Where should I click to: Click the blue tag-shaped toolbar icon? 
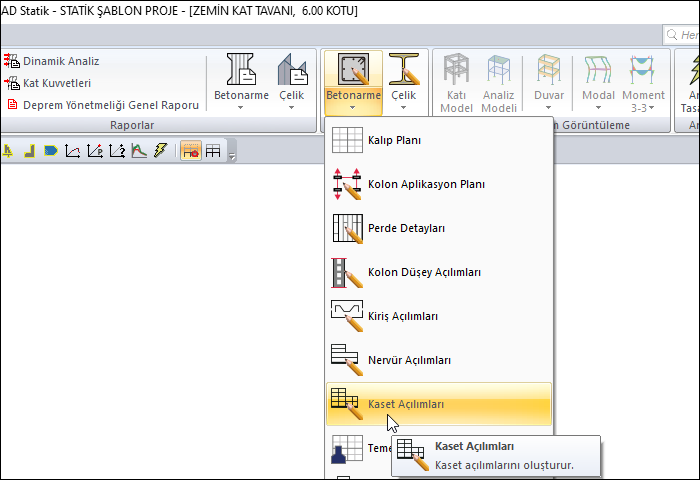click(51, 151)
